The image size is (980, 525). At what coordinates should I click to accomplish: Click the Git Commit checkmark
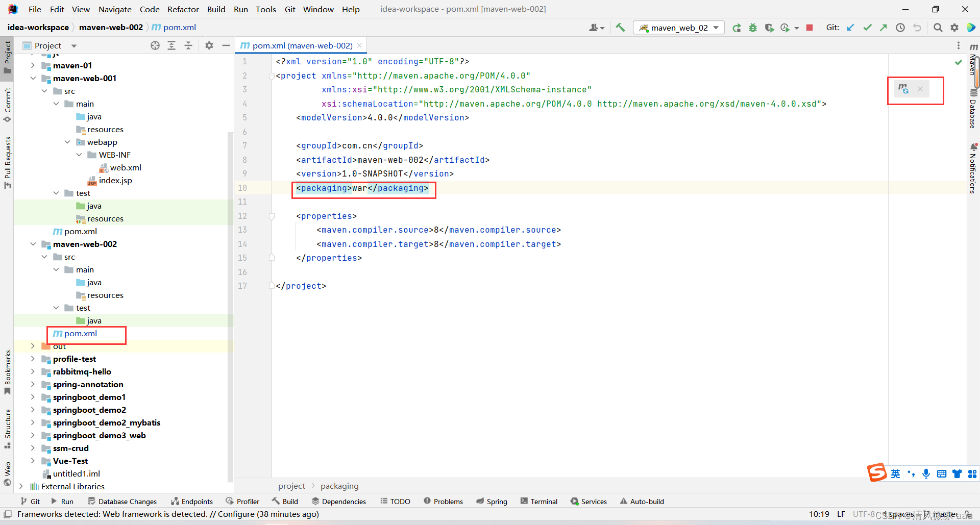coord(867,28)
